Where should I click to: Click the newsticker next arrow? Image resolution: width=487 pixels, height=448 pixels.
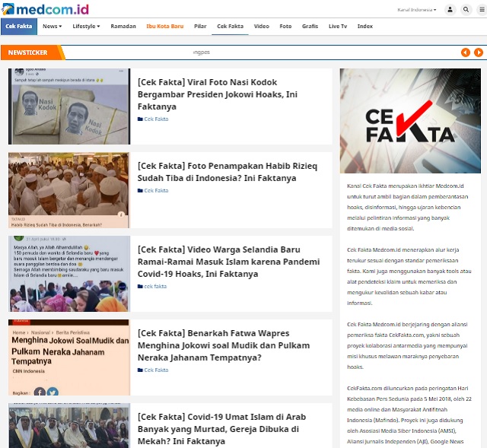(x=479, y=52)
